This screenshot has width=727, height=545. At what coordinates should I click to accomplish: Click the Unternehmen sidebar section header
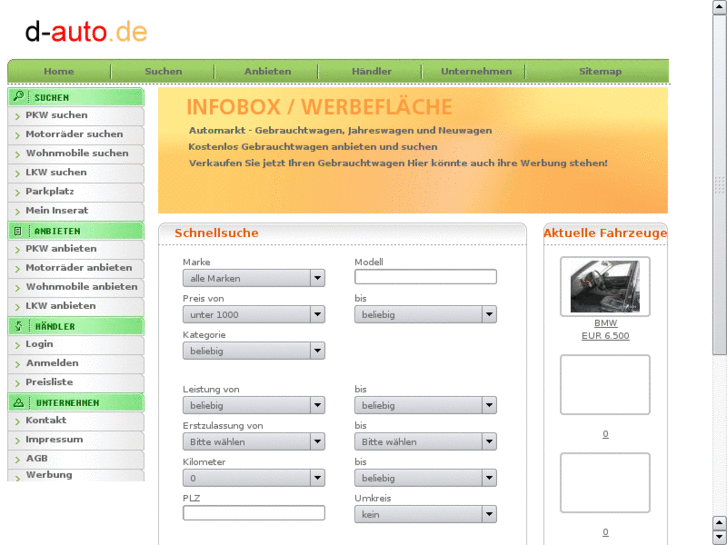click(x=76, y=403)
